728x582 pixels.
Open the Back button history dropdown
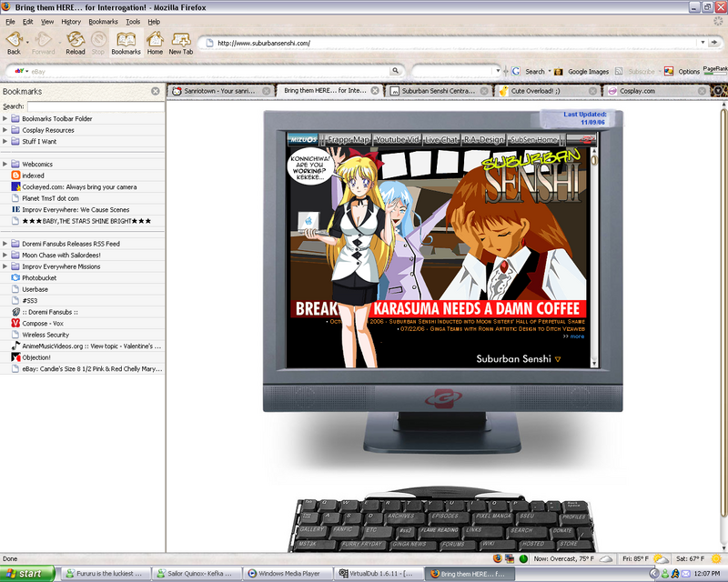[x=27, y=42]
